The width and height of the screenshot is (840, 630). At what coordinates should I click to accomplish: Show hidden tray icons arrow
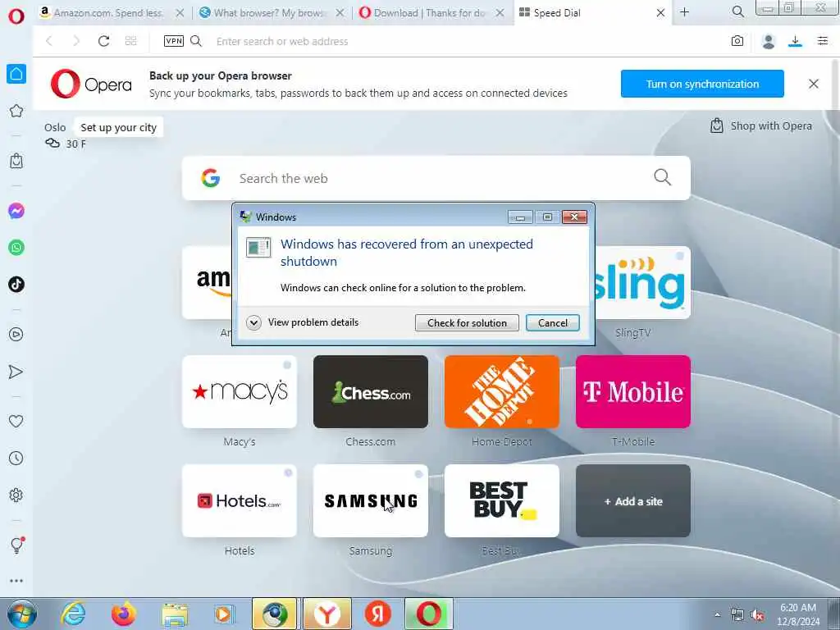click(717, 615)
